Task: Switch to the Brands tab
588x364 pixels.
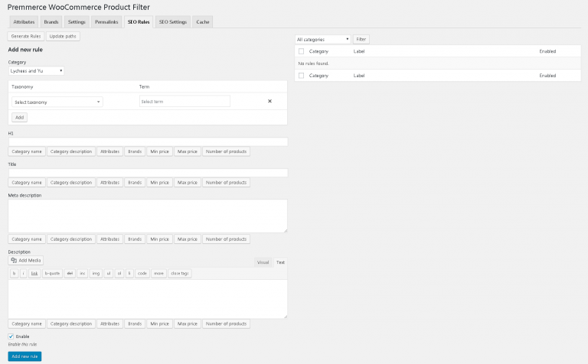Action: pos(51,21)
